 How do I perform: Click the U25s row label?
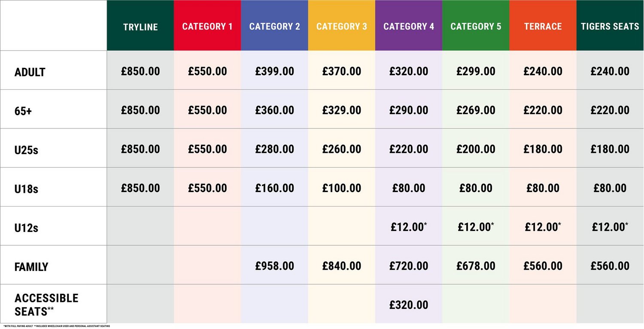(26, 150)
